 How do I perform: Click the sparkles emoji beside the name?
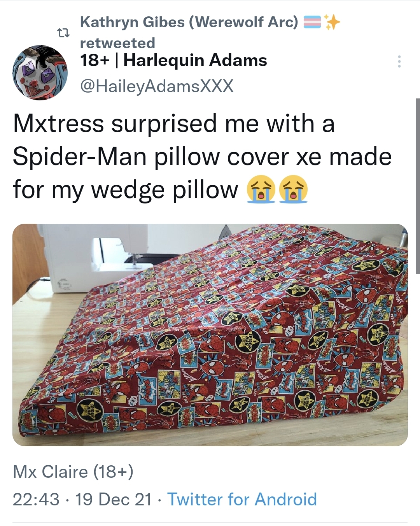coord(332,22)
